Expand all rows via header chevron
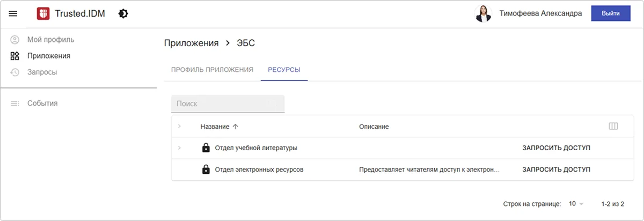The image size is (644, 221). tap(179, 127)
